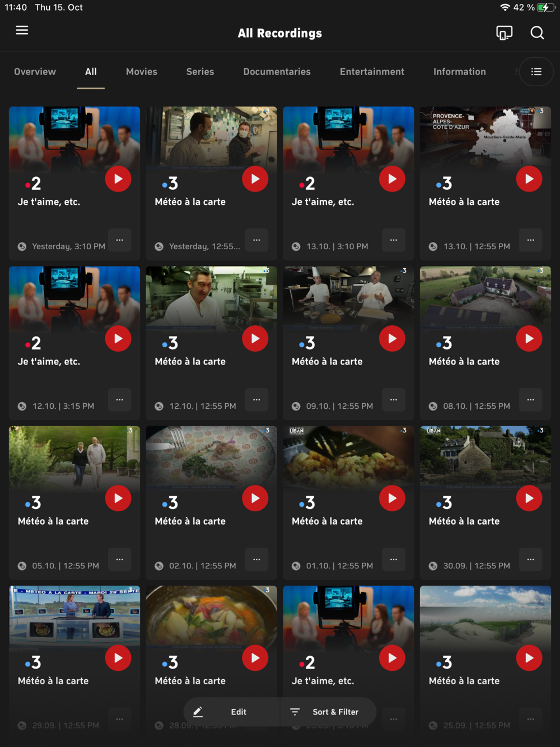Play Je t'aime, etc. recorded 13.10. 3:10 PM
This screenshot has width=560, height=747.
point(392,179)
